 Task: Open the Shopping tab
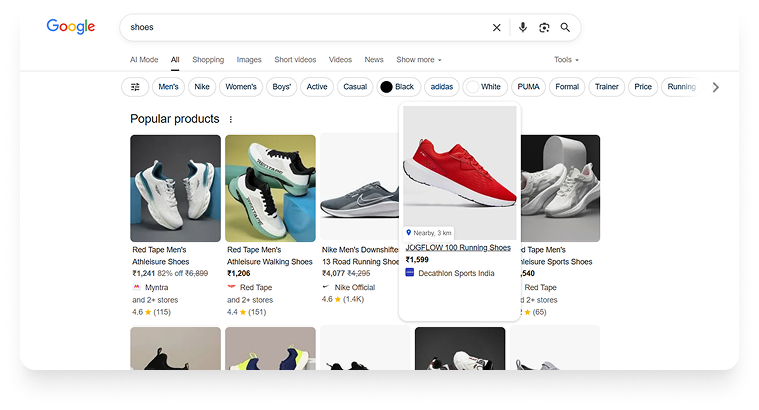pos(208,60)
